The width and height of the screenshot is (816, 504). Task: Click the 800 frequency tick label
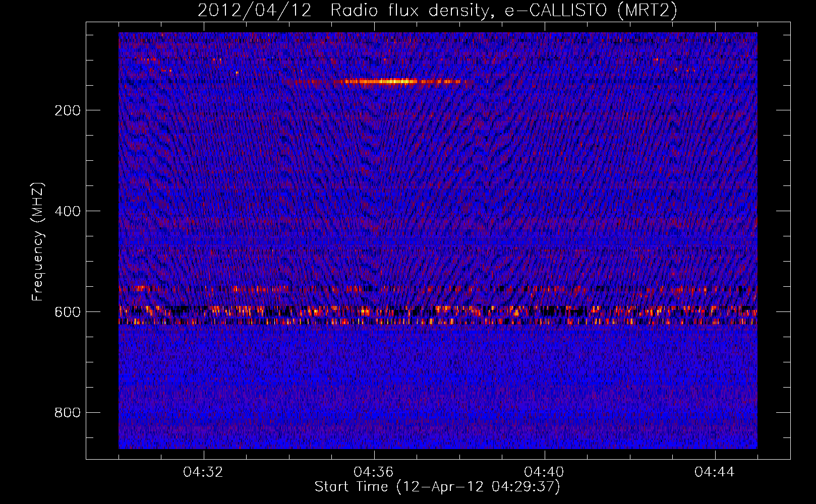click(x=68, y=413)
